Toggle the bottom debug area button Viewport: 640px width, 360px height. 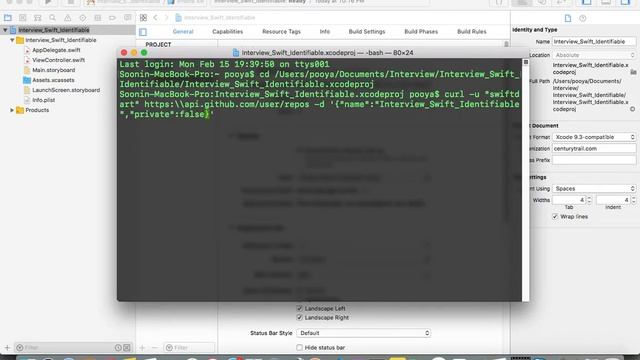pyautogui.click(x=606, y=2)
